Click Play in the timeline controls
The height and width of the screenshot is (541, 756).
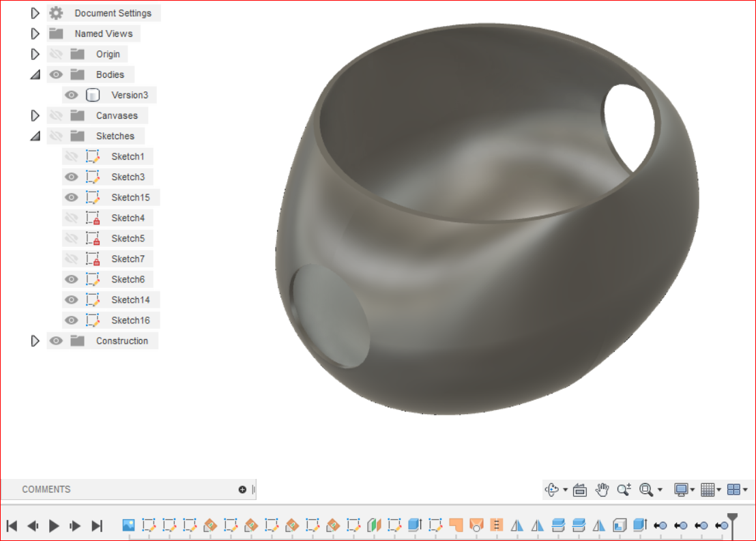(54, 525)
